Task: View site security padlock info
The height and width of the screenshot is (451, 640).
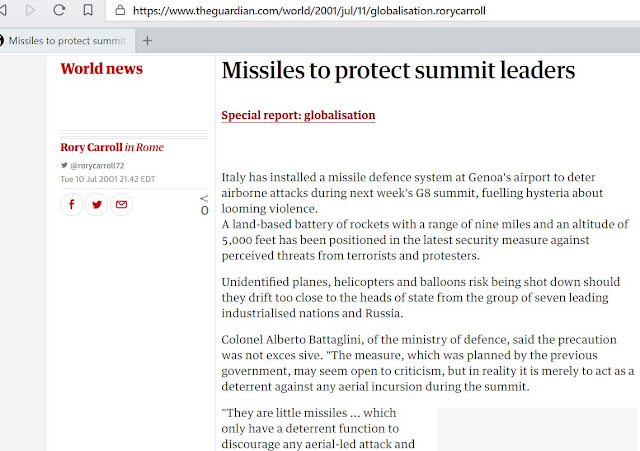Action: point(120,11)
